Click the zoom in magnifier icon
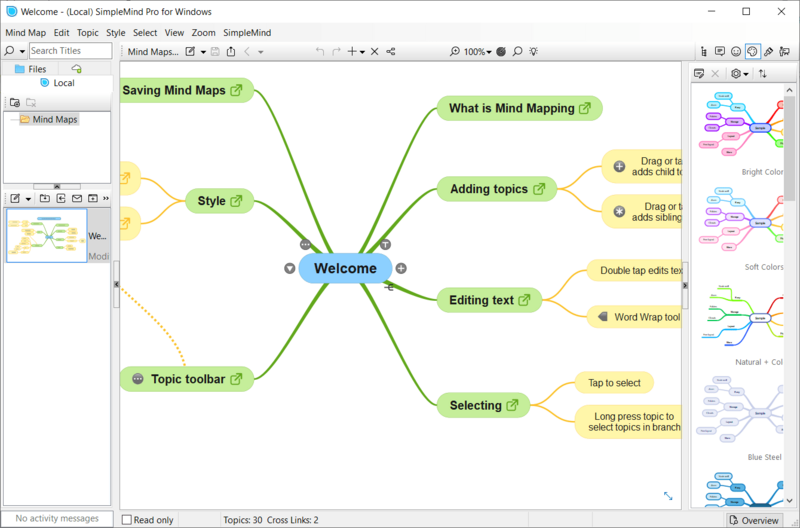Viewport: 800px width, 528px height. tap(455, 52)
